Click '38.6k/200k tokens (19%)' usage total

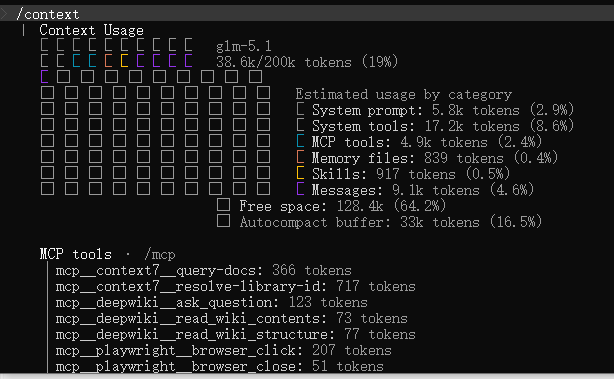(307, 62)
